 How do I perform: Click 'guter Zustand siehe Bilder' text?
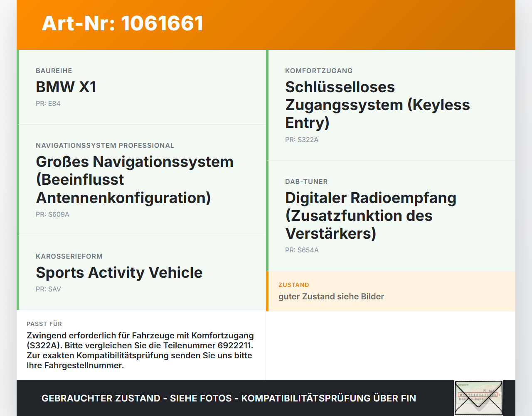tap(331, 297)
